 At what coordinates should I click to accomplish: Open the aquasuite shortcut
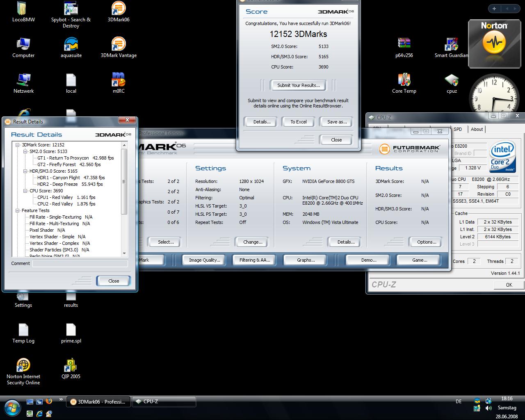[x=71, y=48]
